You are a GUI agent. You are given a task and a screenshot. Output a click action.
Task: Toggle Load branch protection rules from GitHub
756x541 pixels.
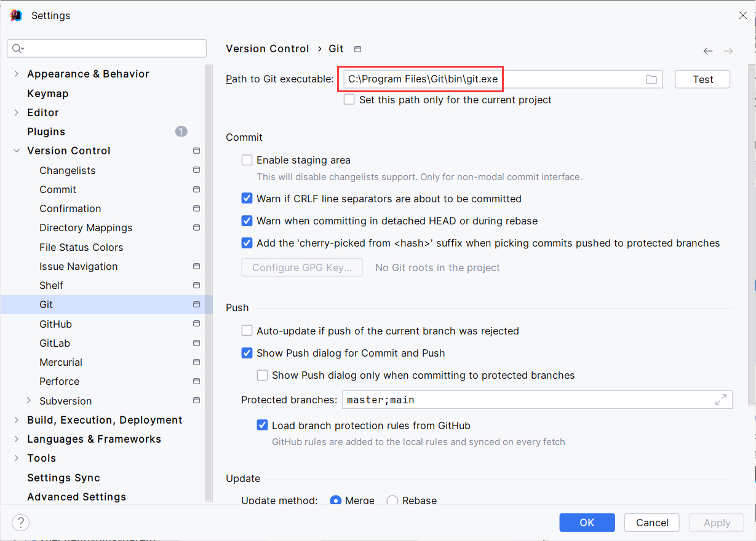262,425
